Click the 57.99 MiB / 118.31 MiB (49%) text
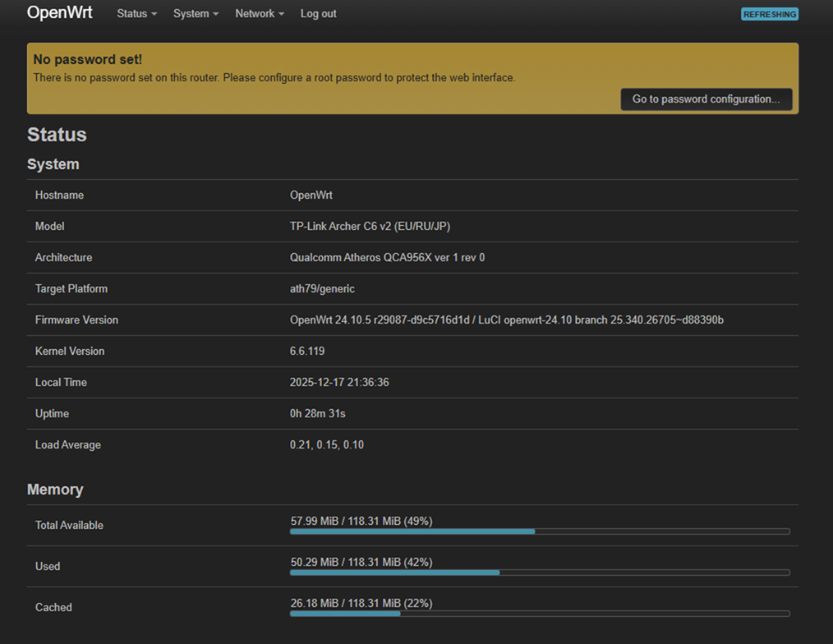Viewport: 833px width, 644px height. tap(361, 521)
